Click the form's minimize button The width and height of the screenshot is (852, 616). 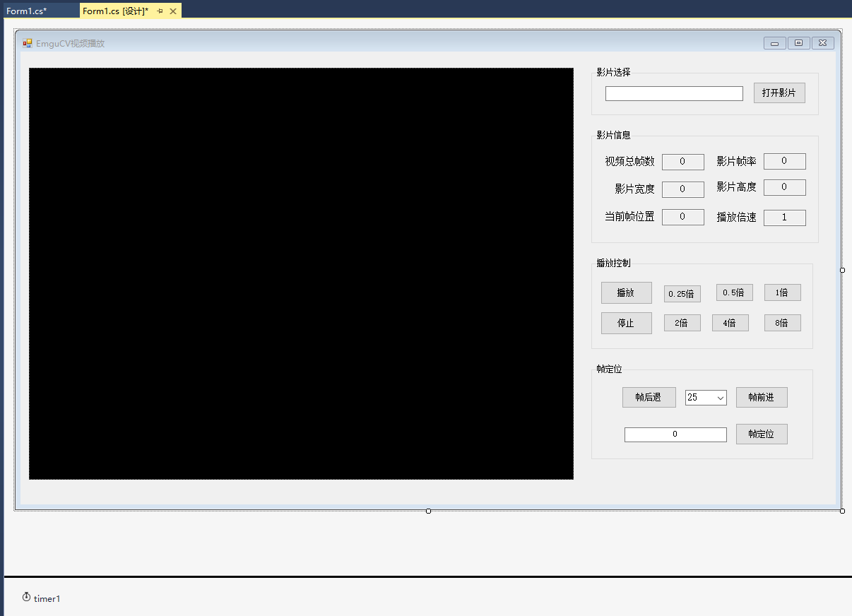(775, 43)
